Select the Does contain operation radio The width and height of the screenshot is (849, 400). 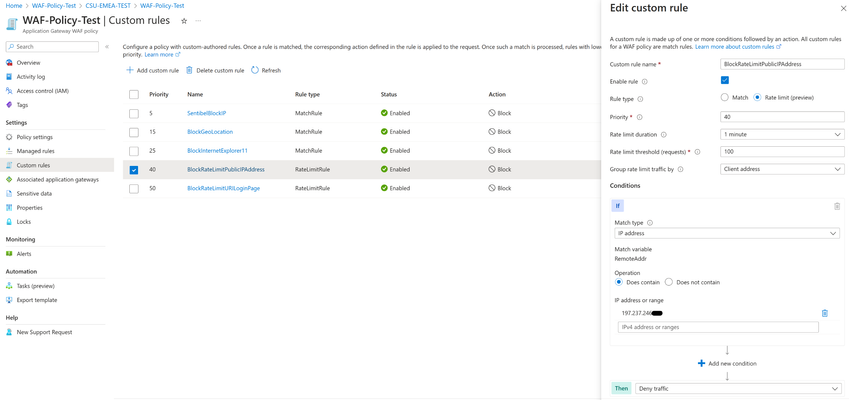click(x=619, y=282)
